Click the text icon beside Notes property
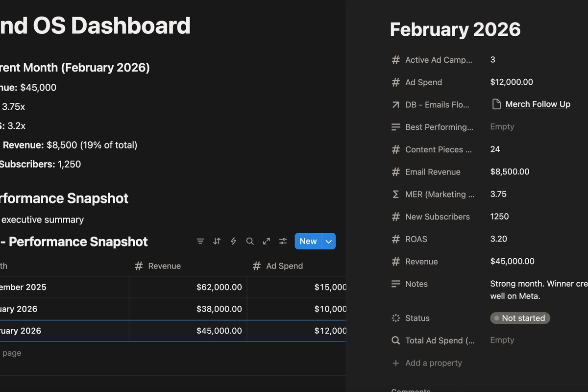588x392 pixels. (x=396, y=284)
